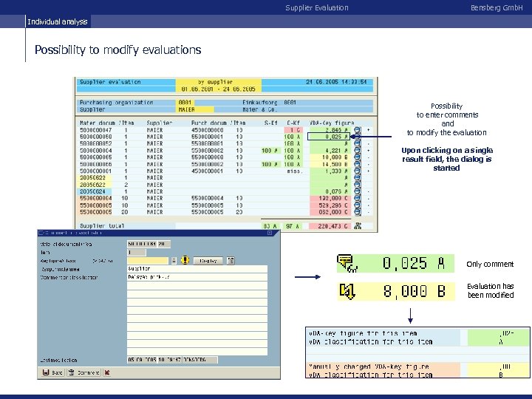Image resolution: width=532 pixels, height=399 pixels.
Task: Click the Q-Kf column header
Action: (293, 123)
